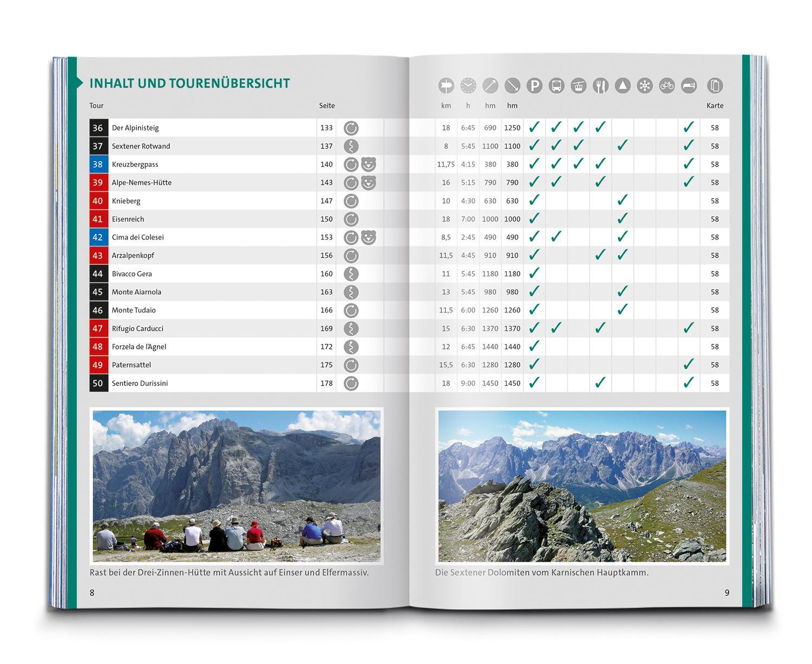The height and width of the screenshot is (664, 812).
Task: Click the red tour number 47 badge
Action: click(99, 328)
